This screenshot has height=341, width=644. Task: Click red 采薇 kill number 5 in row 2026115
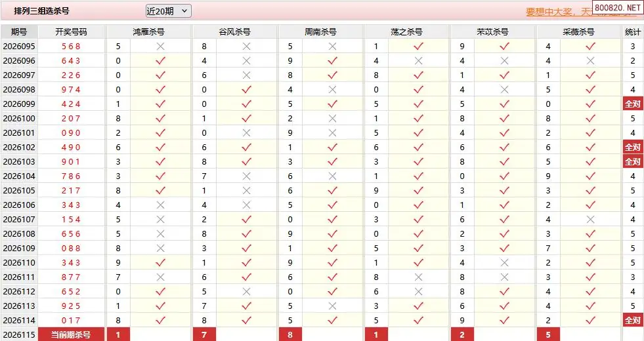548,334
